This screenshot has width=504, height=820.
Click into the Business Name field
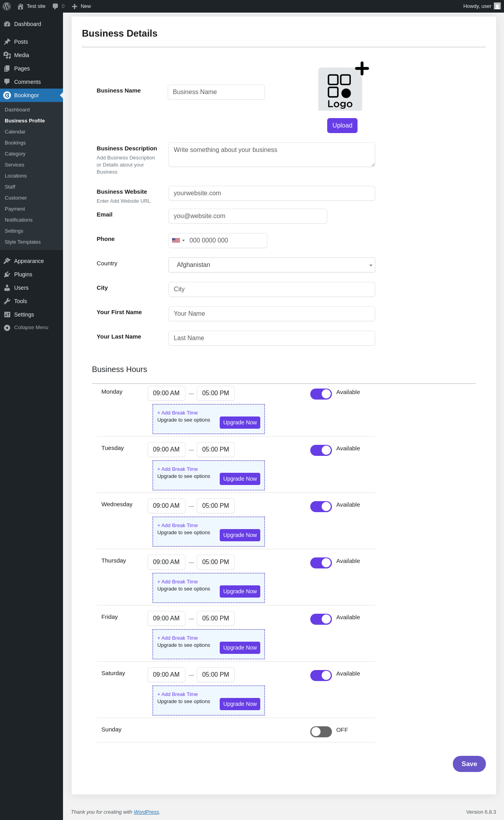pos(216,92)
